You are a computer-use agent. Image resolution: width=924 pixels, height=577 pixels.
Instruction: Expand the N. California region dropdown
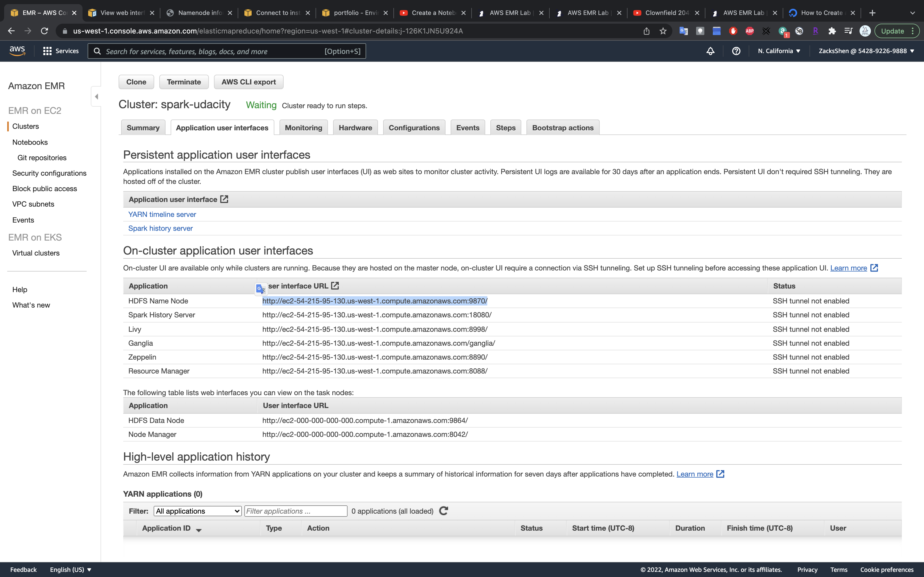pos(779,51)
